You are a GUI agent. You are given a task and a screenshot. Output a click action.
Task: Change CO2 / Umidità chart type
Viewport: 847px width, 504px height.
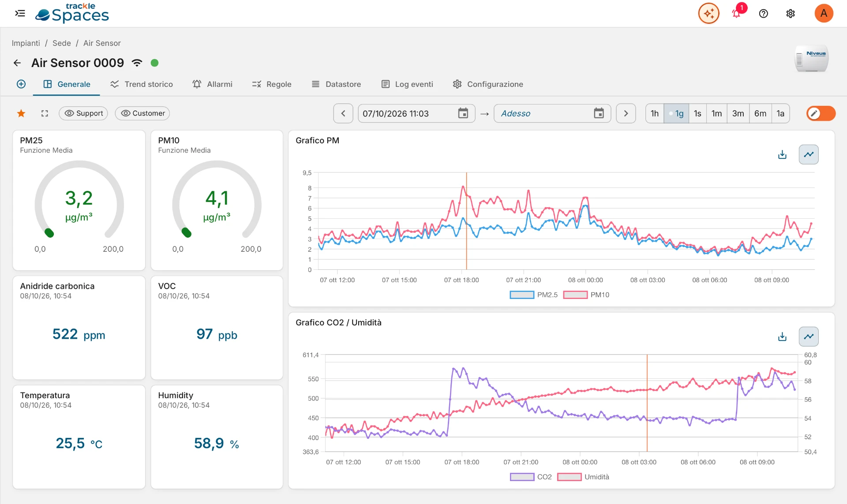(x=809, y=337)
